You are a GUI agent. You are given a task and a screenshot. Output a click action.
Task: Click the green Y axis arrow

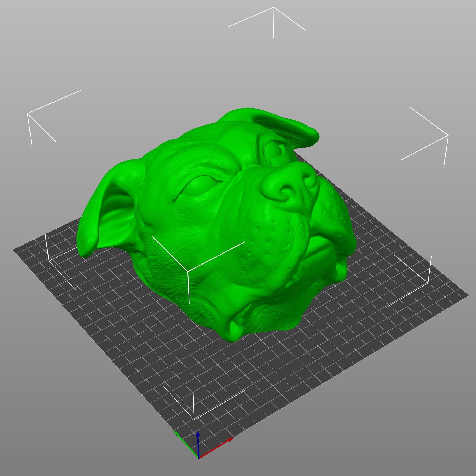pos(186,444)
